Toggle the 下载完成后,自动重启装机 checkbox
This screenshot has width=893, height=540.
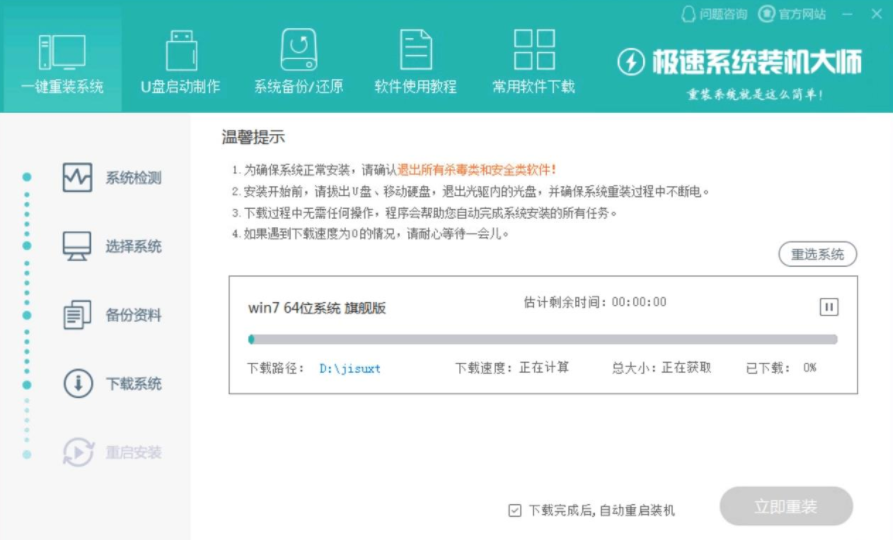515,510
